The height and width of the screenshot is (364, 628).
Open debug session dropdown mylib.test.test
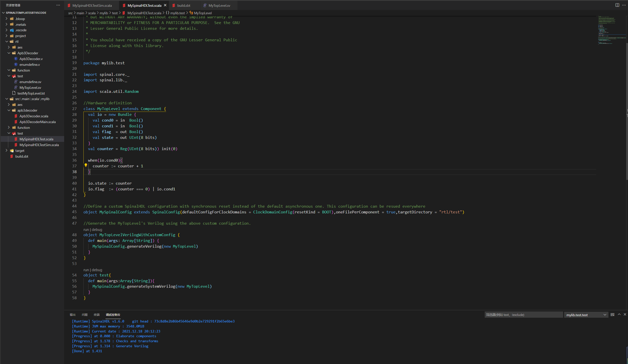tap(586, 315)
